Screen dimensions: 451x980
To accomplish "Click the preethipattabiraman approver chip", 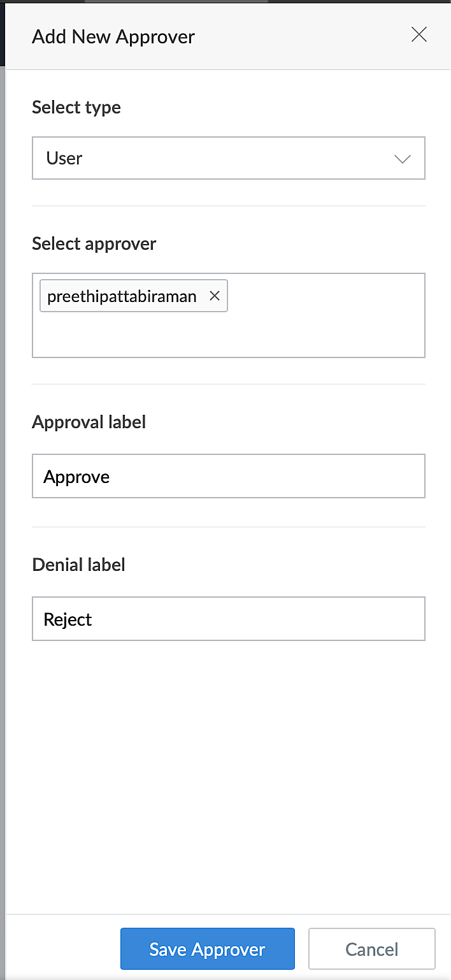I will (x=122, y=296).
